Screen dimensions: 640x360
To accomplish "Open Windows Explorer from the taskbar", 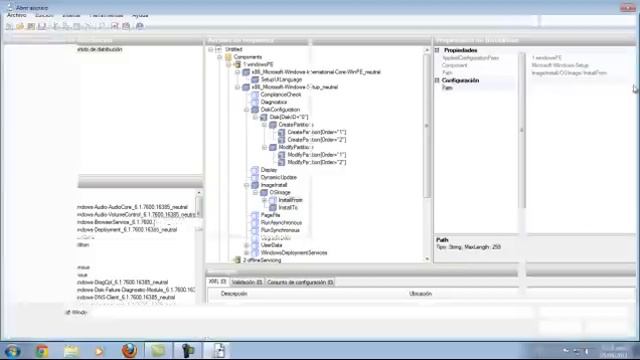I will (x=71, y=351).
